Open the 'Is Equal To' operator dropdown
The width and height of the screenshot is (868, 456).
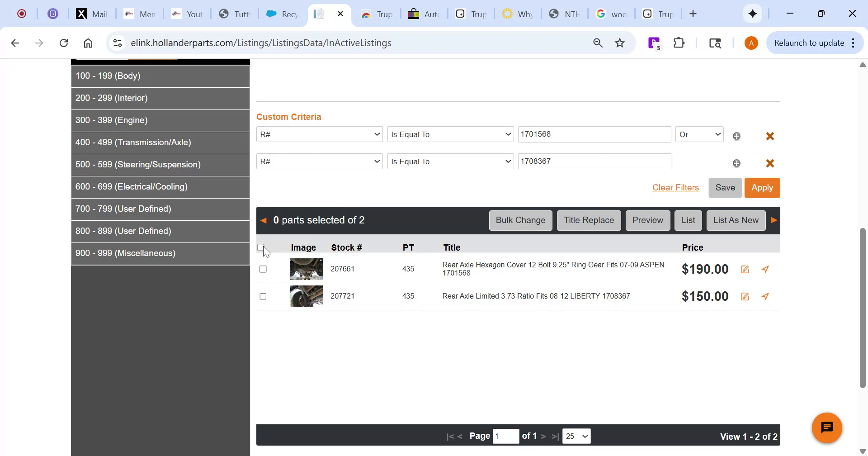(450, 134)
